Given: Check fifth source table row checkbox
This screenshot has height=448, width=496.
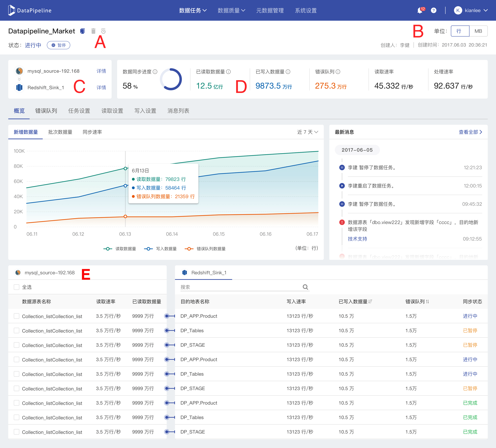Looking at the screenshot, I should pos(17,374).
